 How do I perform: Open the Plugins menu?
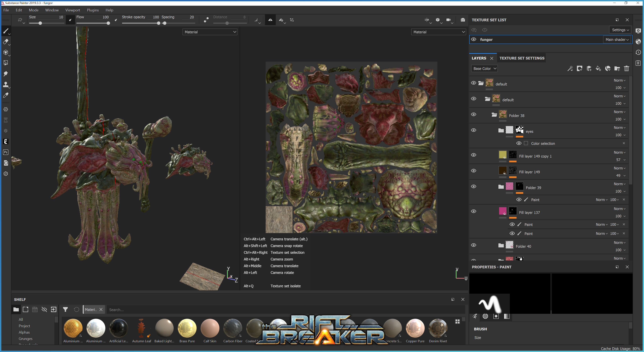pos(93,10)
